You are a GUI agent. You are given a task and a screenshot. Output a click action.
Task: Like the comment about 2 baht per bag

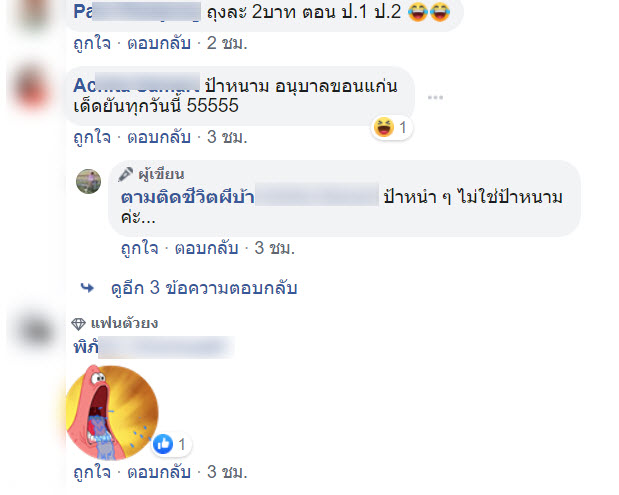[x=92, y=43]
